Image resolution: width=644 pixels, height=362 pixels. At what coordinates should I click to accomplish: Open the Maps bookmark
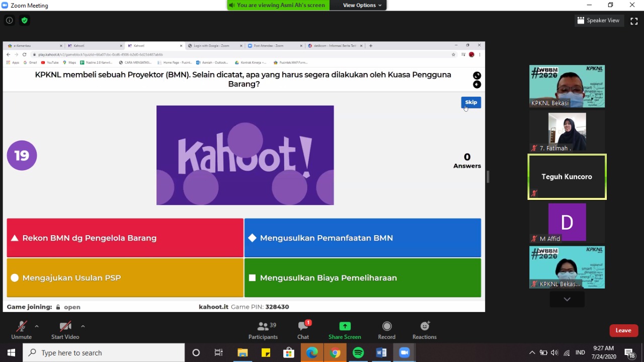tap(69, 62)
